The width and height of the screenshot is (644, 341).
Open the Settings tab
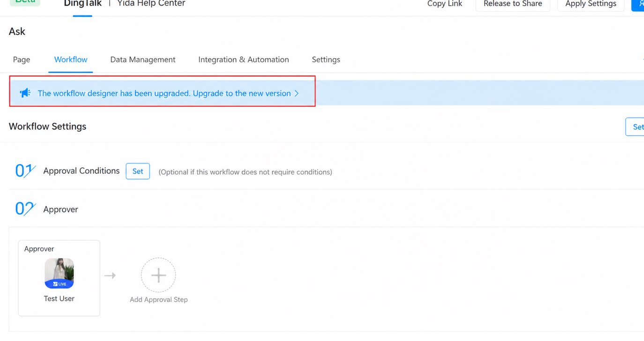(326, 59)
